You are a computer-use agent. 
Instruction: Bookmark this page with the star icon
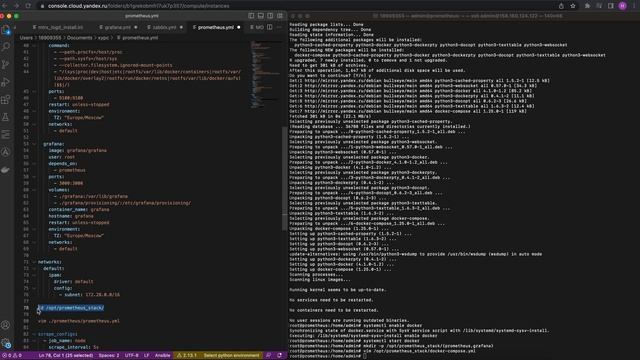click(x=573, y=6)
